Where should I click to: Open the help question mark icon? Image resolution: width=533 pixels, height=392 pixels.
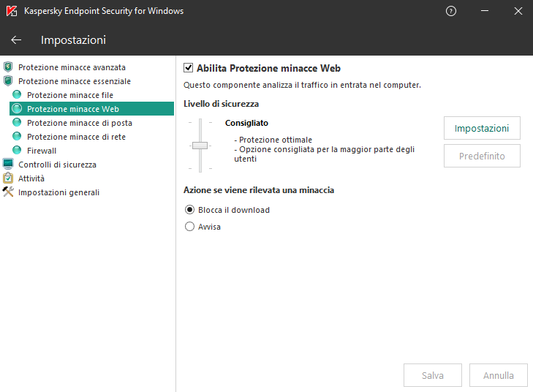(450, 11)
